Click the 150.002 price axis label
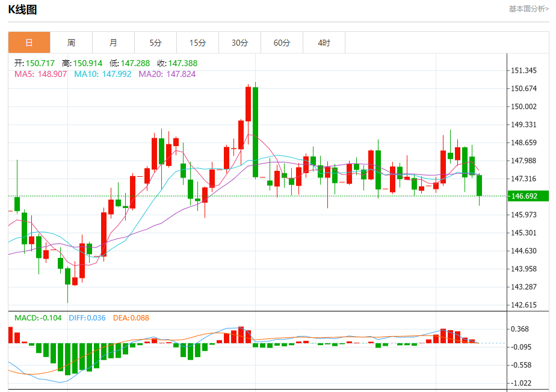The height and width of the screenshot is (392, 556). (x=524, y=106)
